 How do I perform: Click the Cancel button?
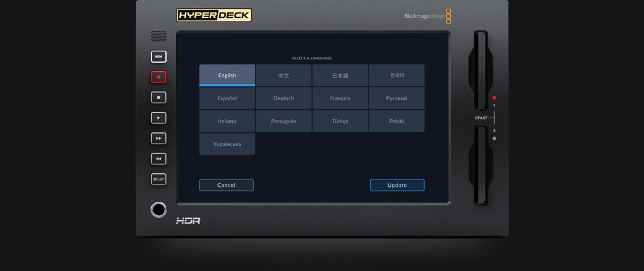[226, 185]
